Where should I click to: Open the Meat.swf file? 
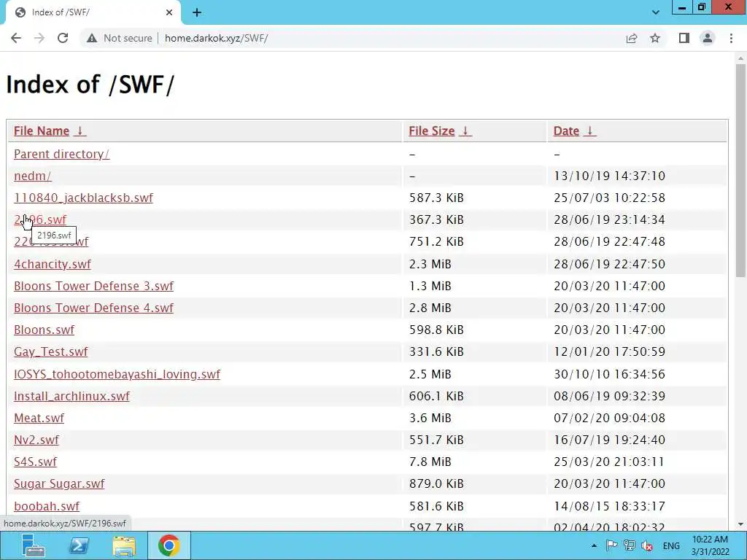39,418
